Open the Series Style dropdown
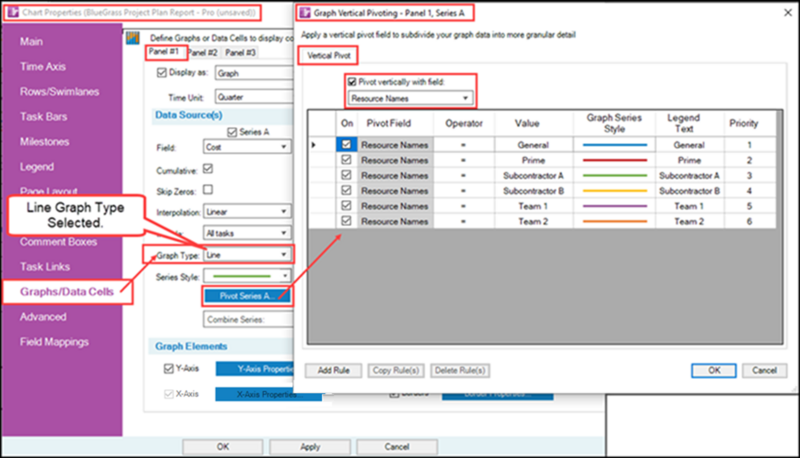Viewport: 800px width, 458px height. pos(247,276)
